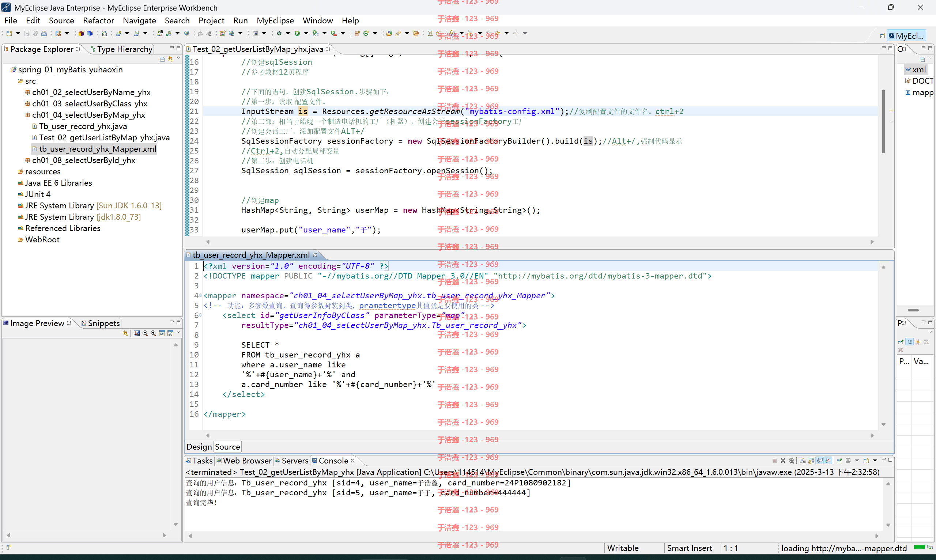Click Zoom In in Image Preview
The width and height of the screenshot is (936, 560).
tap(153, 333)
